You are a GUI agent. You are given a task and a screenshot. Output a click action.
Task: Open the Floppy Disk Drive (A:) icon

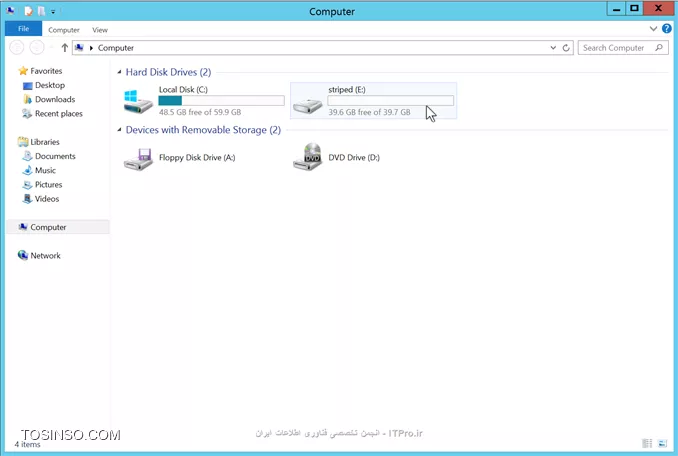[x=138, y=159]
